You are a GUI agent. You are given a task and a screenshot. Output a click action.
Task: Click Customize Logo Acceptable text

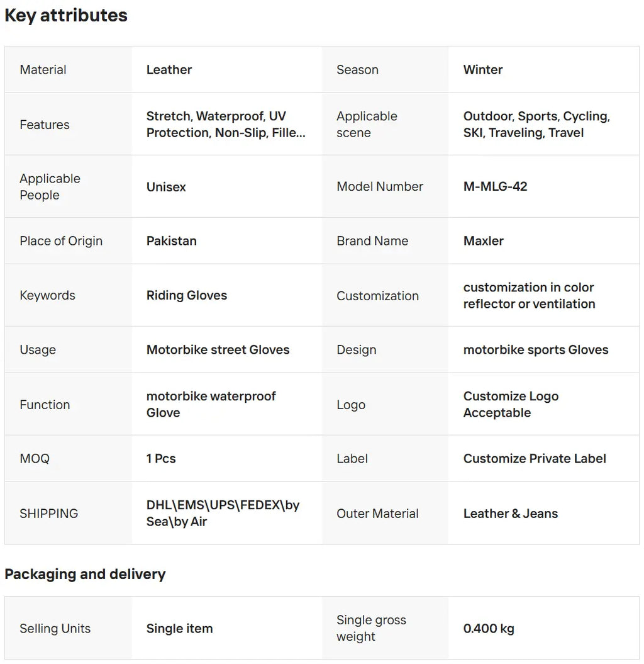pos(511,405)
